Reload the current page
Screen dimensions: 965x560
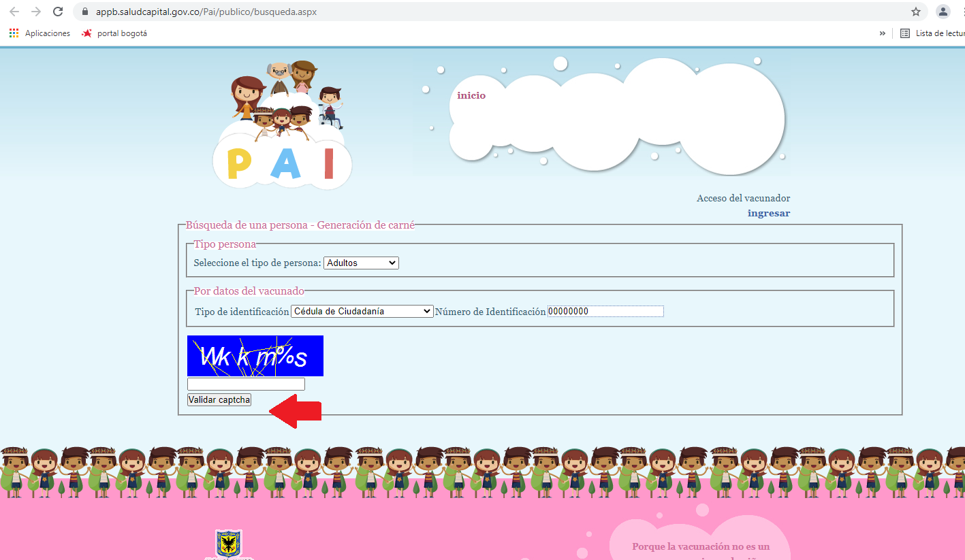tap(58, 12)
